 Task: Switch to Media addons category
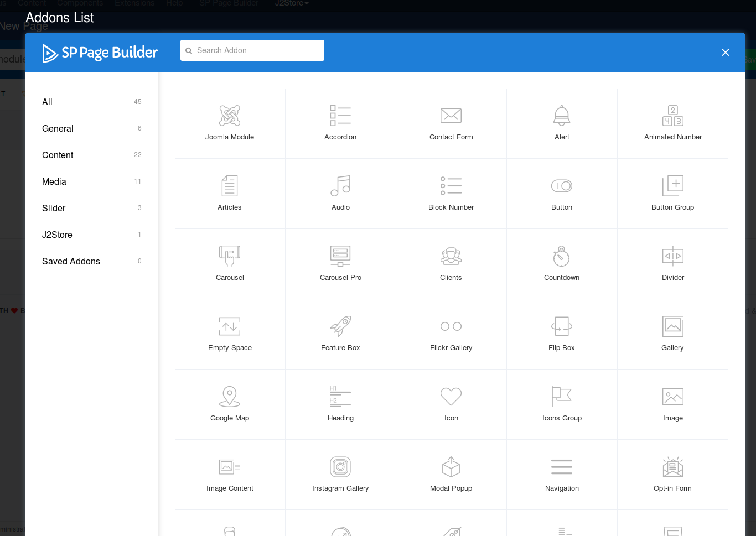[x=92, y=181]
